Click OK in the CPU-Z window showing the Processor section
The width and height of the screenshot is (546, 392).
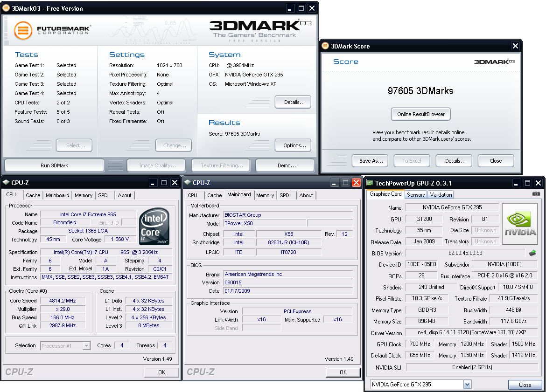161,372
